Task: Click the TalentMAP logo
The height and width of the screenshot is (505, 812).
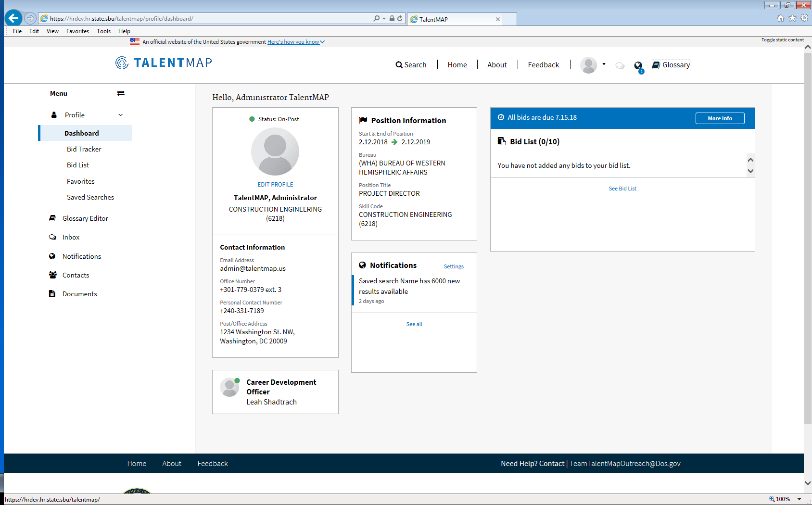Action: (164, 63)
